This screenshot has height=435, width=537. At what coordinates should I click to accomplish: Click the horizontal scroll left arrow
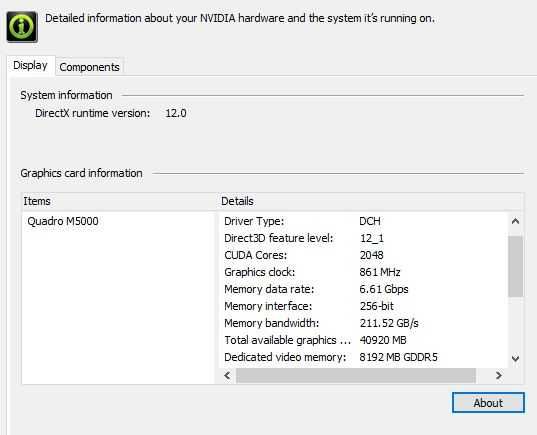point(227,375)
